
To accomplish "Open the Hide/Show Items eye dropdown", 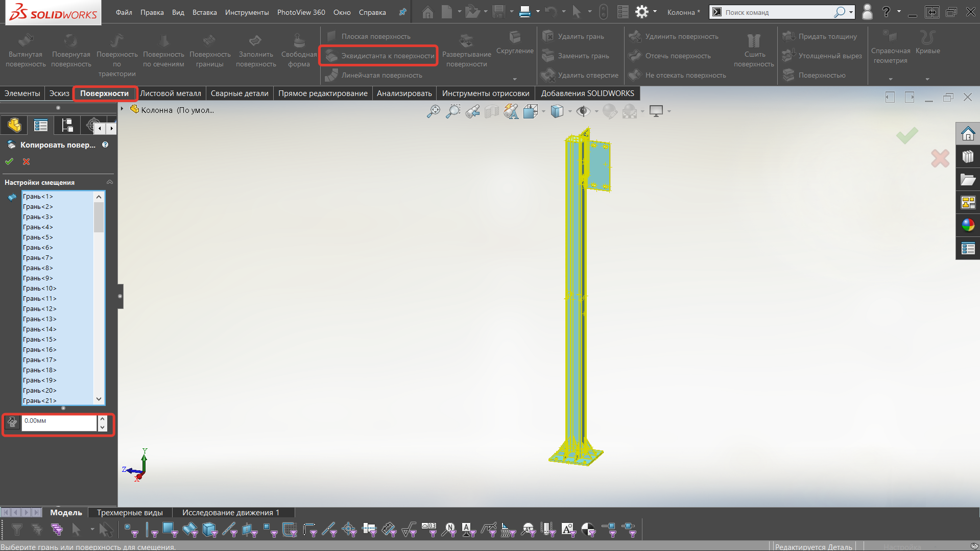I will pos(596,111).
